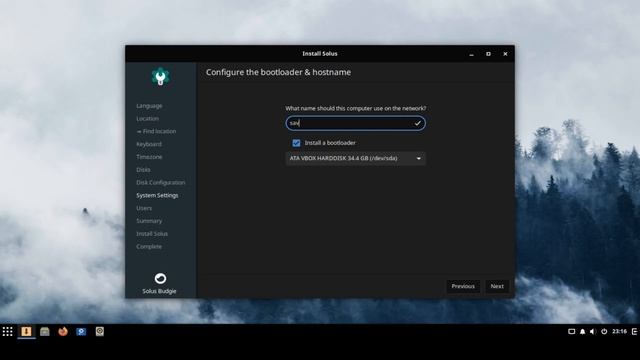The width and height of the screenshot is (640, 360).
Task: Close the Install Solus window
Action: coord(505,54)
